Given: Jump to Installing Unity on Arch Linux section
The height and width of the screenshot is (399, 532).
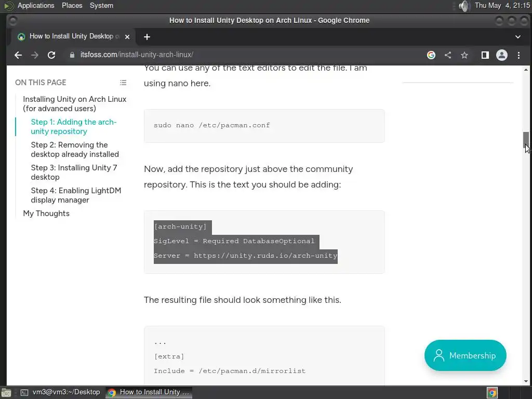Looking at the screenshot, I should pyautogui.click(x=75, y=104).
